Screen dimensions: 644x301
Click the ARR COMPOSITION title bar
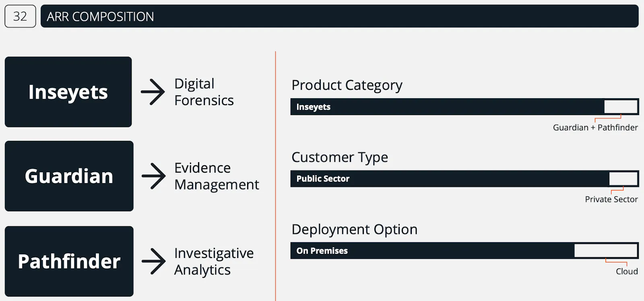click(340, 16)
